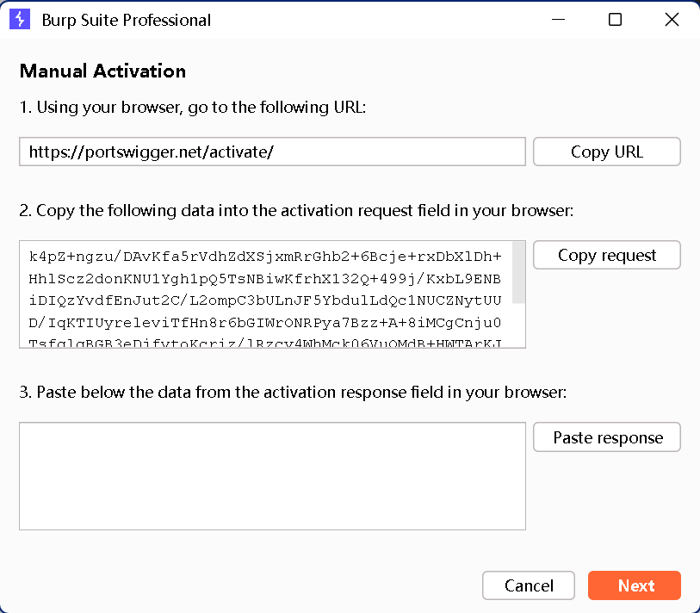Click request line starting with k4pZ+ngzu
The width and height of the screenshot is (700, 613).
[x=265, y=257]
